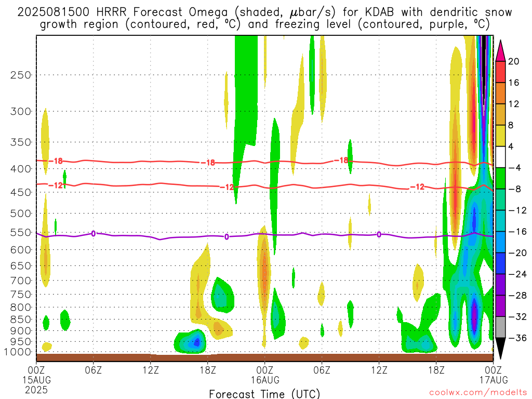Select the gray colorbar swatch between -32 and -36

(x=500, y=327)
